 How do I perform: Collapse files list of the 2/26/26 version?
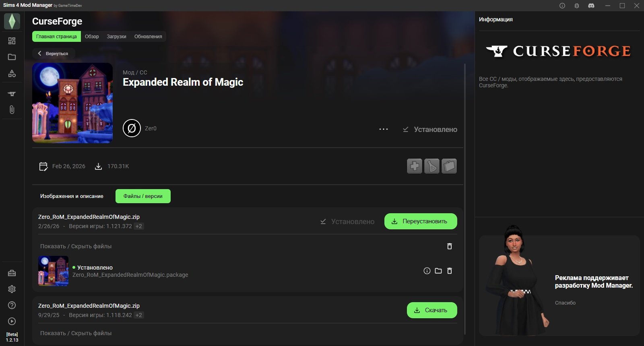(76, 246)
